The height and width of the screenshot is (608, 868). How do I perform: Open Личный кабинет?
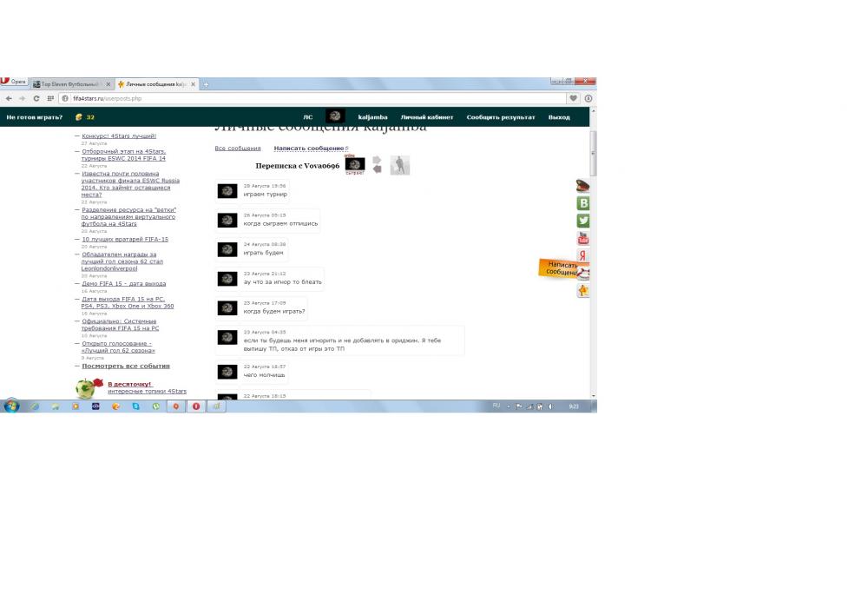427,117
